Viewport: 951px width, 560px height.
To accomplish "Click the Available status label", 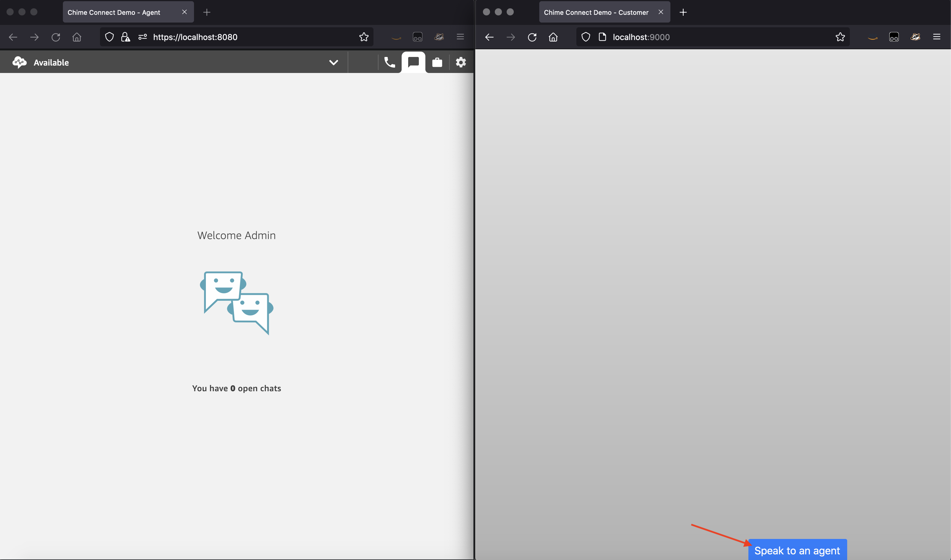I will click(51, 63).
